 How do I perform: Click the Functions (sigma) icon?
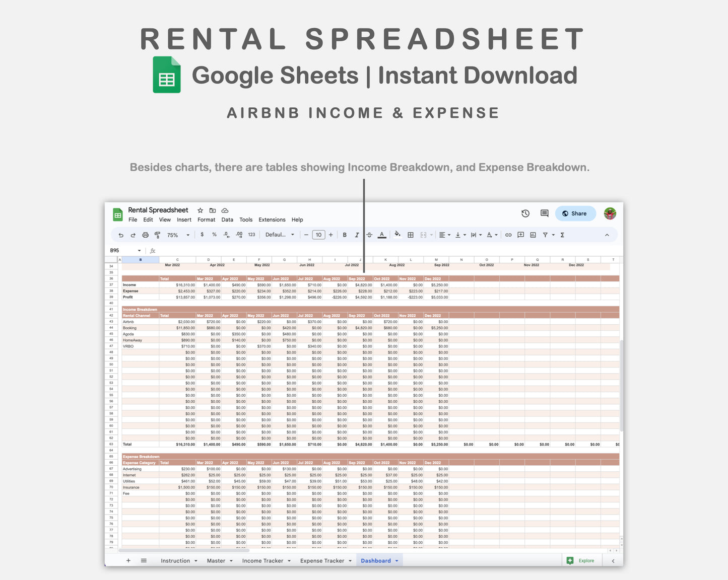click(562, 235)
